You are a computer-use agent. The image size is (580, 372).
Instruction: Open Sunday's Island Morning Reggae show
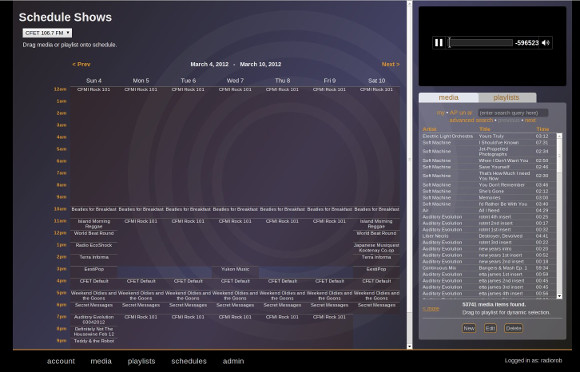(x=94, y=224)
